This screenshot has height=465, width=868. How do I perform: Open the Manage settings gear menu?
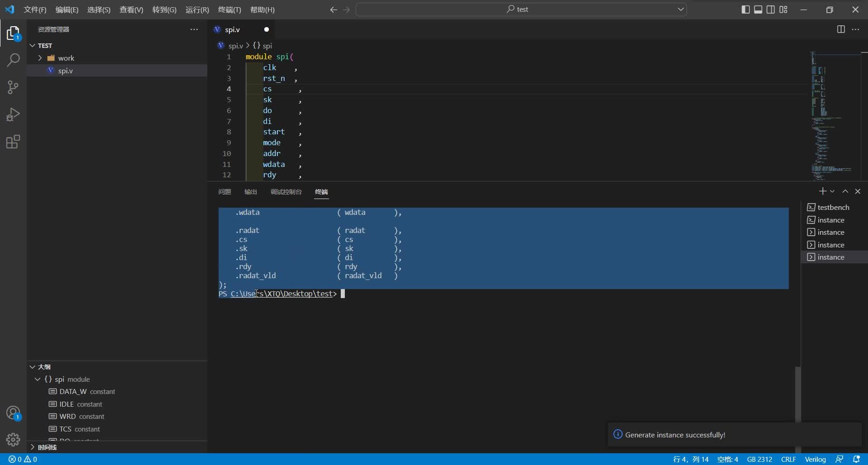pyautogui.click(x=13, y=439)
